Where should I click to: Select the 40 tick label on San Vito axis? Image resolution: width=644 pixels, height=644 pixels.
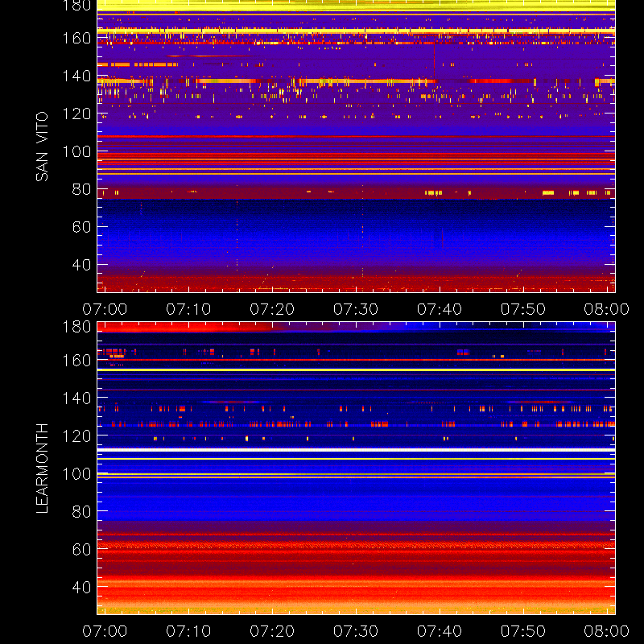coord(81,265)
